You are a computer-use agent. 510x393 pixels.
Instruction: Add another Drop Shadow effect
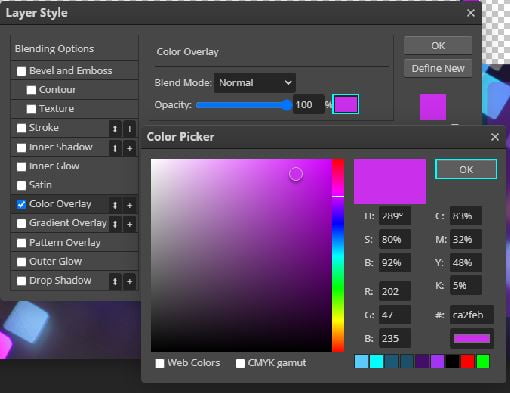coord(130,281)
